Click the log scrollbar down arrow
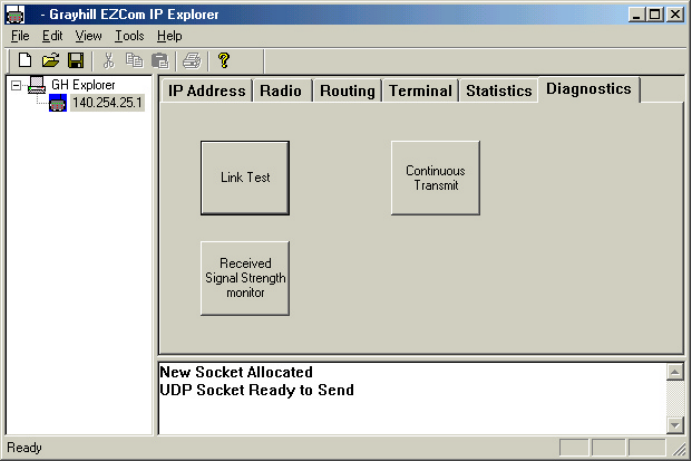This screenshot has width=691, height=461. [x=675, y=425]
